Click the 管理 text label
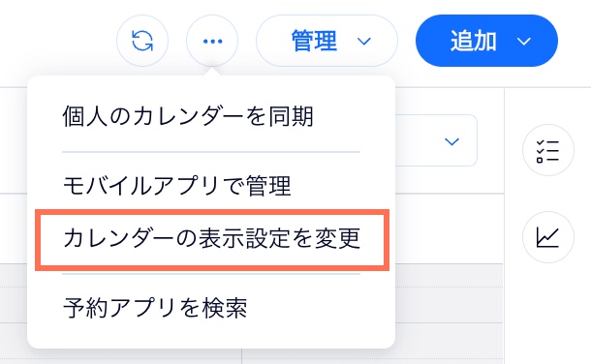 [314, 41]
